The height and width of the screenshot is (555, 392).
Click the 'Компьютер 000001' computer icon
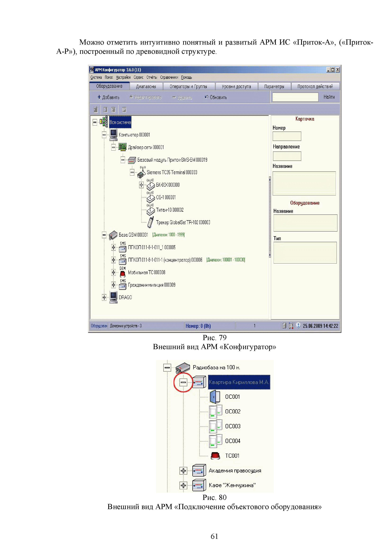(x=113, y=135)
